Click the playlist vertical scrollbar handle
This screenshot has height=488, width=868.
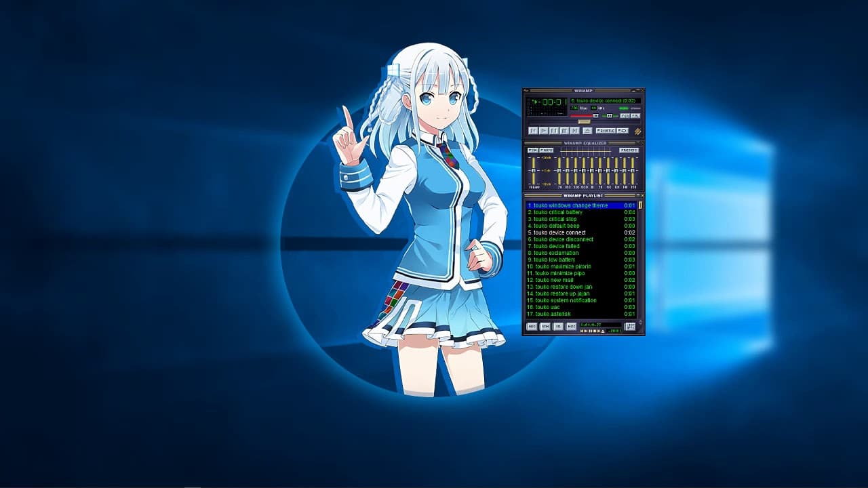click(x=640, y=205)
